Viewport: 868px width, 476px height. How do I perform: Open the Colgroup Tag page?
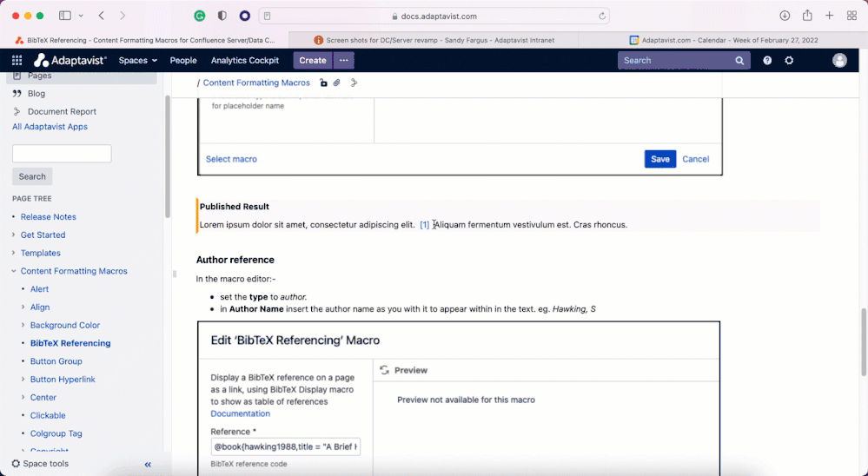(56, 433)
